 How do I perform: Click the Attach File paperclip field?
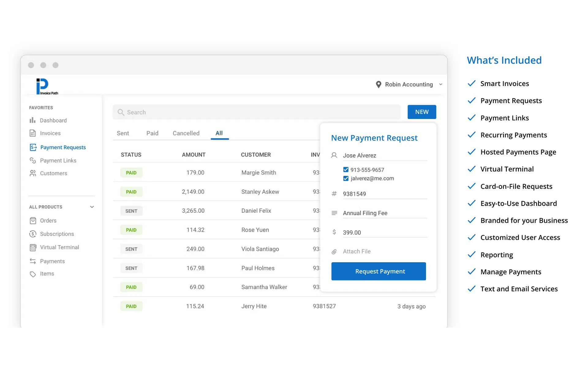pyautogui.click(x=356, y=251)
